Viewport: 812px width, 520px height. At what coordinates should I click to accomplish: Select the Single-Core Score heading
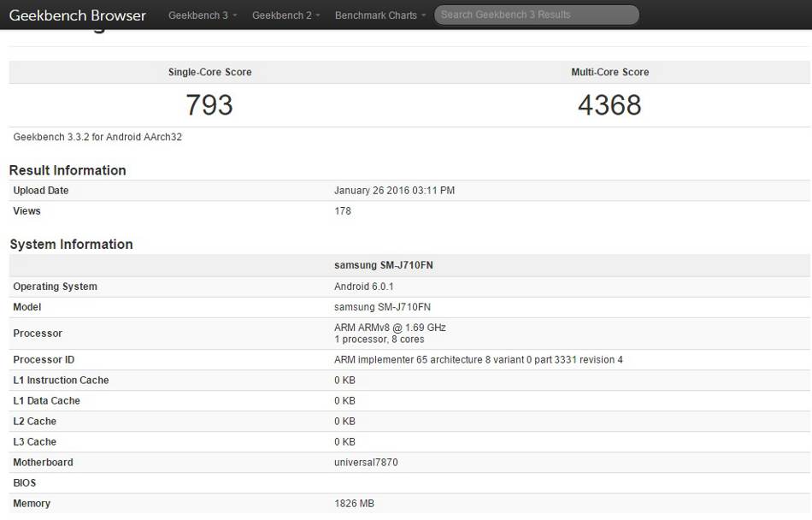(x=209, y=72)
